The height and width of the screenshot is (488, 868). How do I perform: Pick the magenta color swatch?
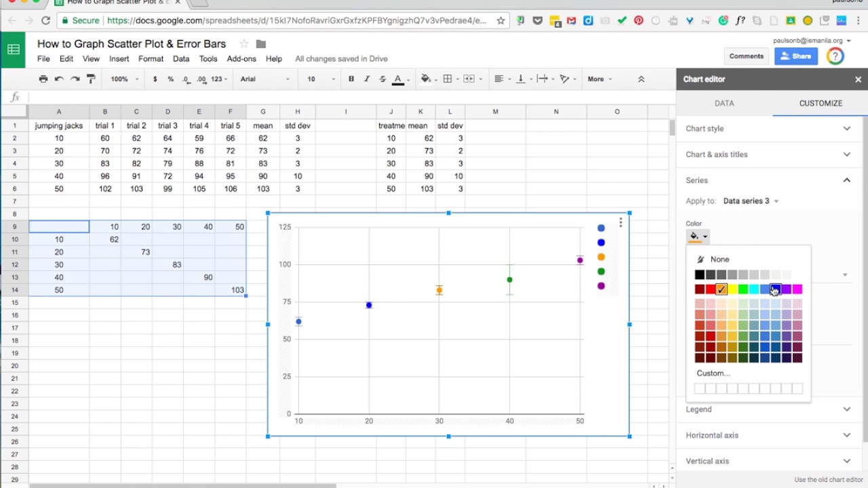coord(797,289)
